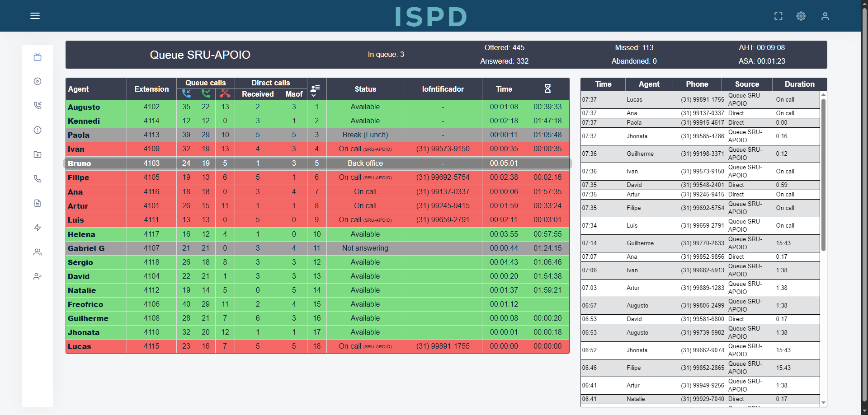Open the phone sidebar icon

[38, 179]
